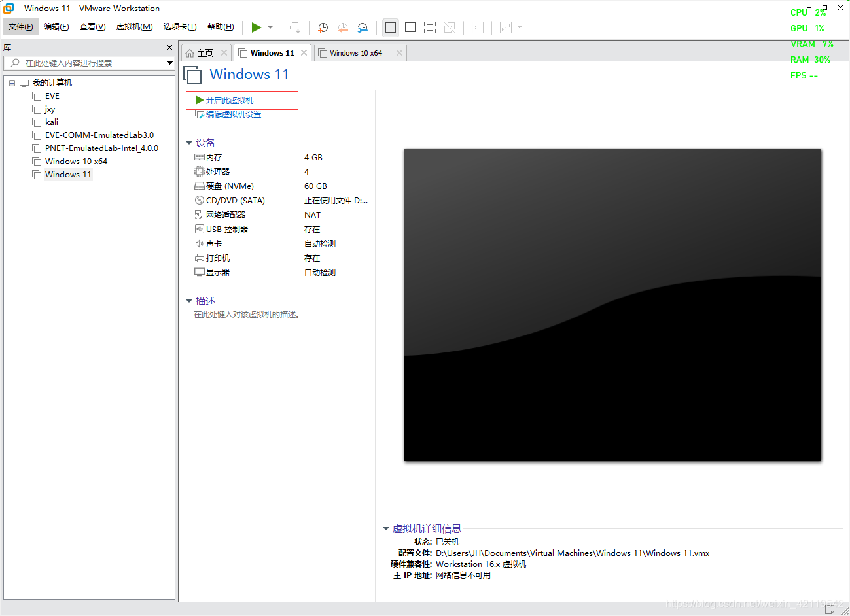
Task: Toggle the thumbnail bar view icon
Action: (410, 27)
